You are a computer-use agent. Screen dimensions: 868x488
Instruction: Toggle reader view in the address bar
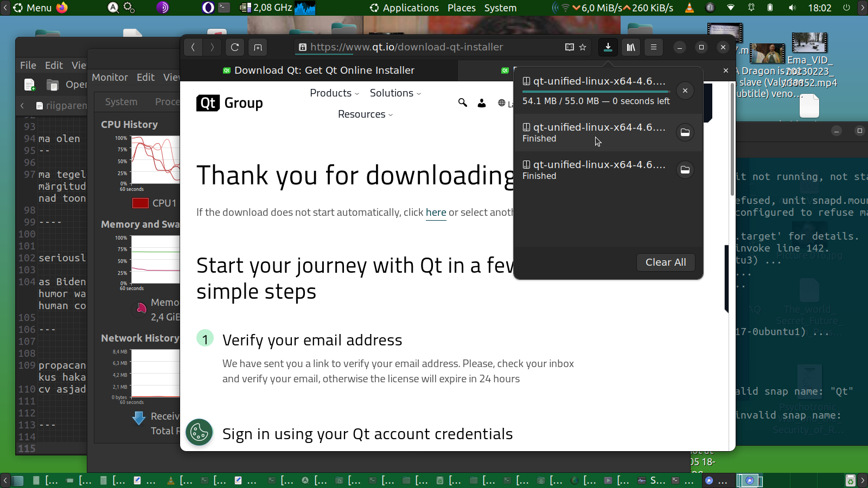(570, 47)
